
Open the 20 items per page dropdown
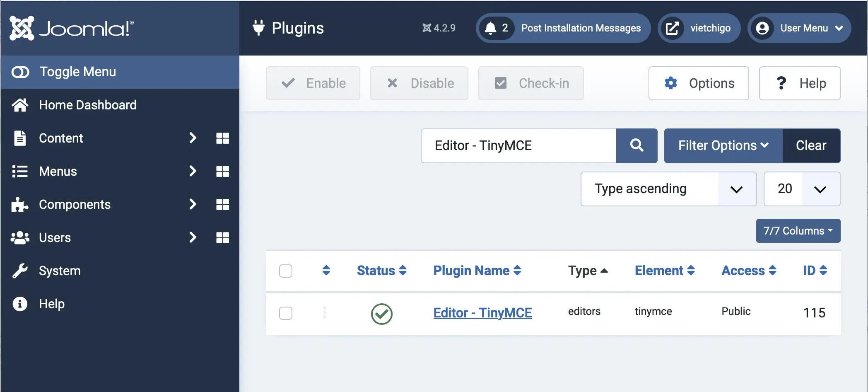point(801,189)
